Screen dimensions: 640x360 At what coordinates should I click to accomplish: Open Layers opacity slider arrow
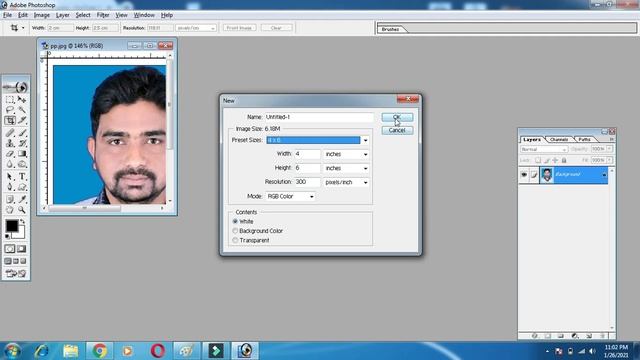[609, 149]
